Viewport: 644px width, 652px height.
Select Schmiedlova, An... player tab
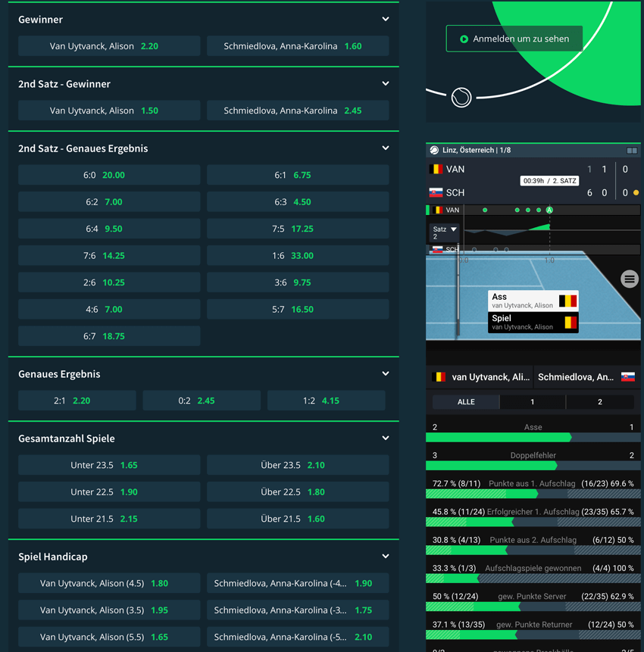(x=587, y=377)
